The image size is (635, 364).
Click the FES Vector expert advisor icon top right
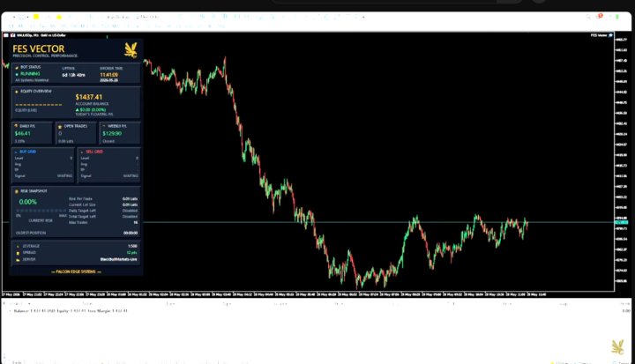point(610,35)
